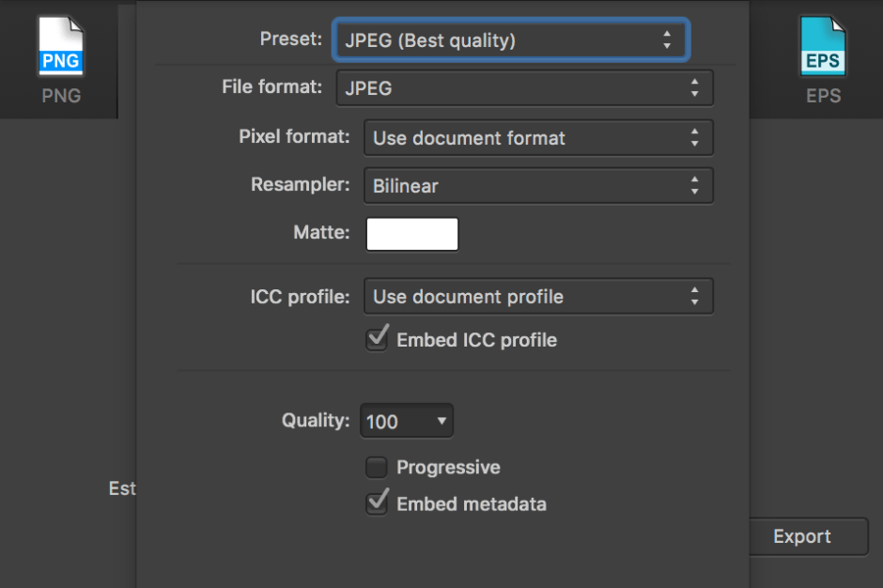This screenshot has height=588, width=883.
Task: Click the ICC profile stepper arrows
Action: click(694, 297)
